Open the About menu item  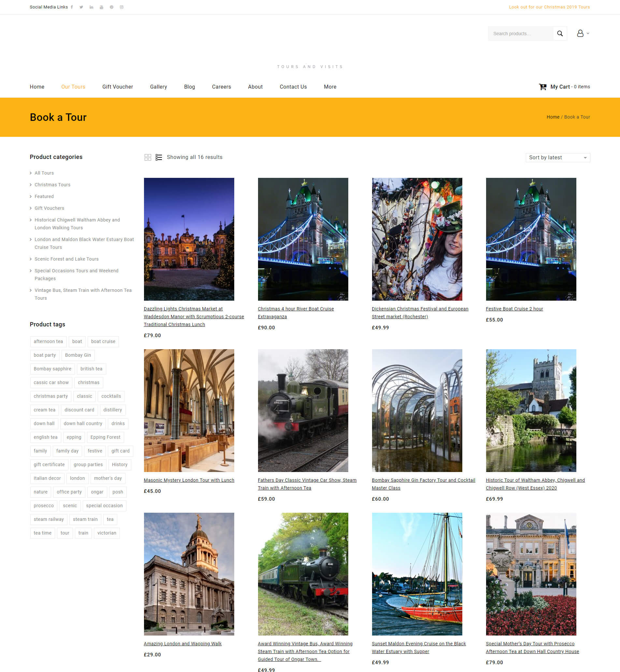pos(255,87)
